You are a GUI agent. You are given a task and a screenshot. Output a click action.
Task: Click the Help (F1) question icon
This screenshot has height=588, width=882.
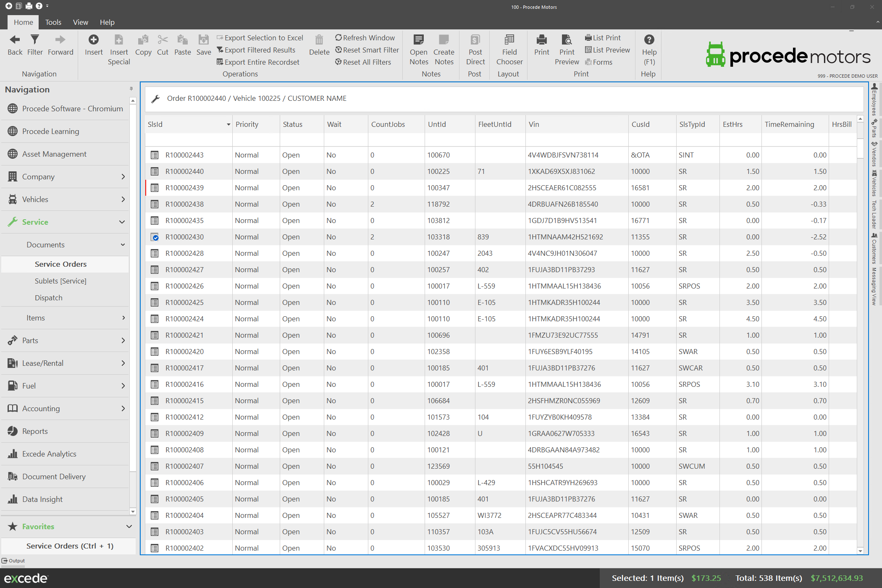coord(649,40)
